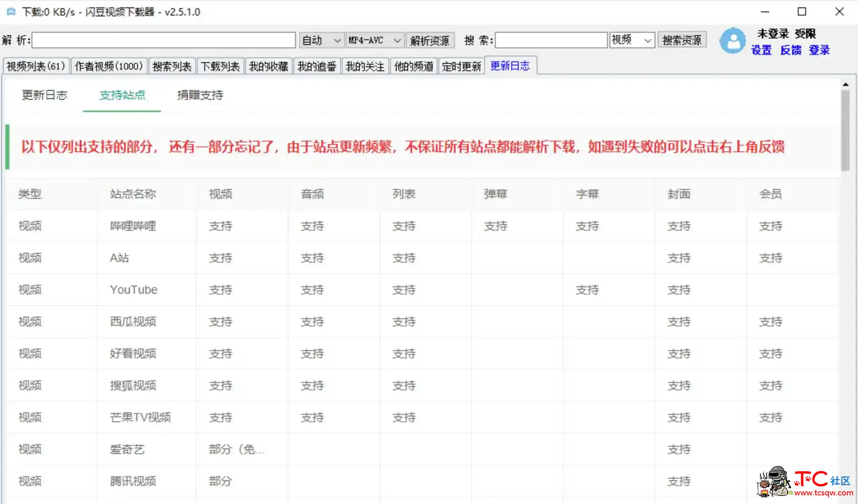Open the 捐赠支持 sub-tab

pyautogui.click(x=200, y=95)
